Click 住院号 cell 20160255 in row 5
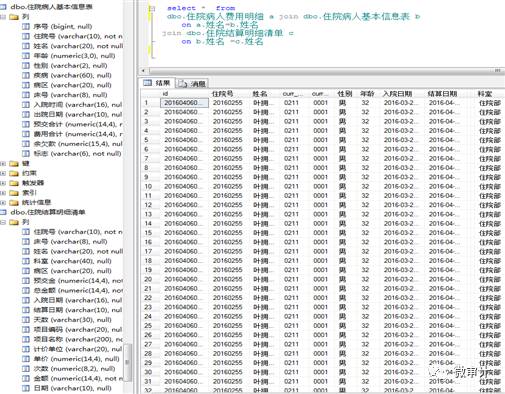 [x=228, y=140]
